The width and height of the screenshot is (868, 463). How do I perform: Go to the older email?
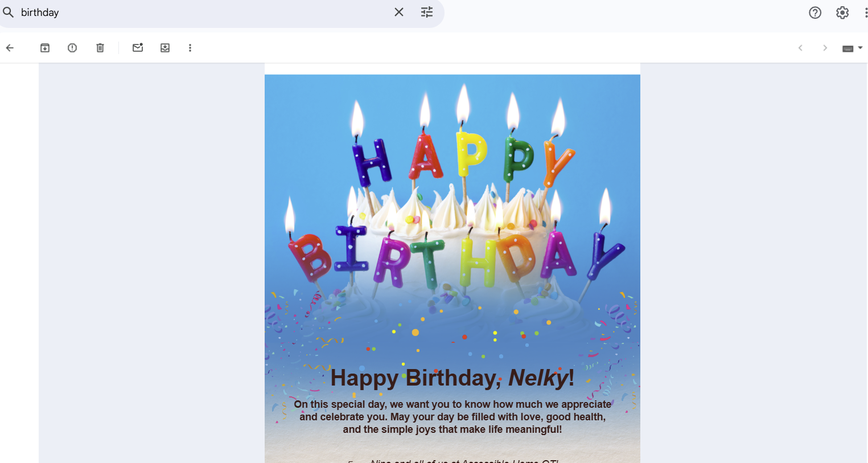825,48
